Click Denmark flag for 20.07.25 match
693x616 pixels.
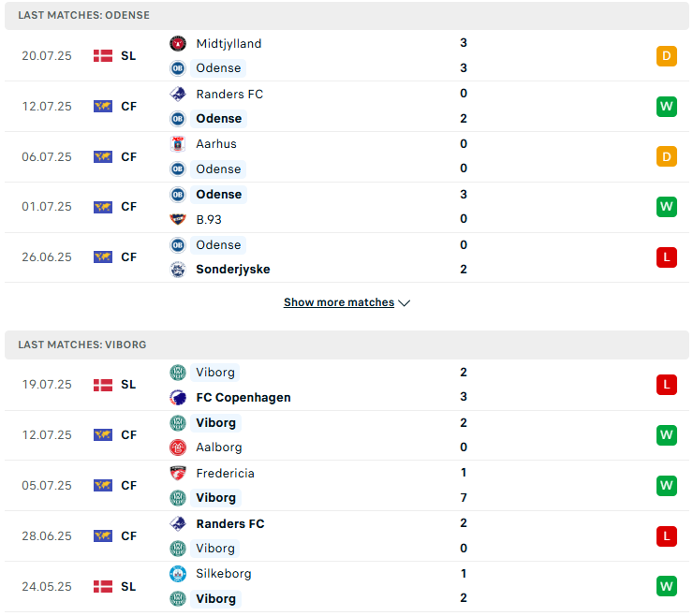pyautogui.click(x=103, y=55)
